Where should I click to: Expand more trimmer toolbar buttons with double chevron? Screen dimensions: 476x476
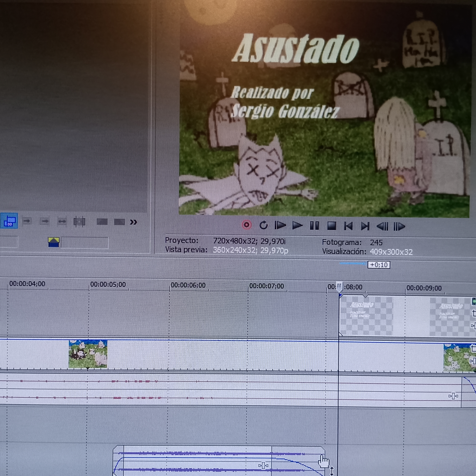[133, 222]
